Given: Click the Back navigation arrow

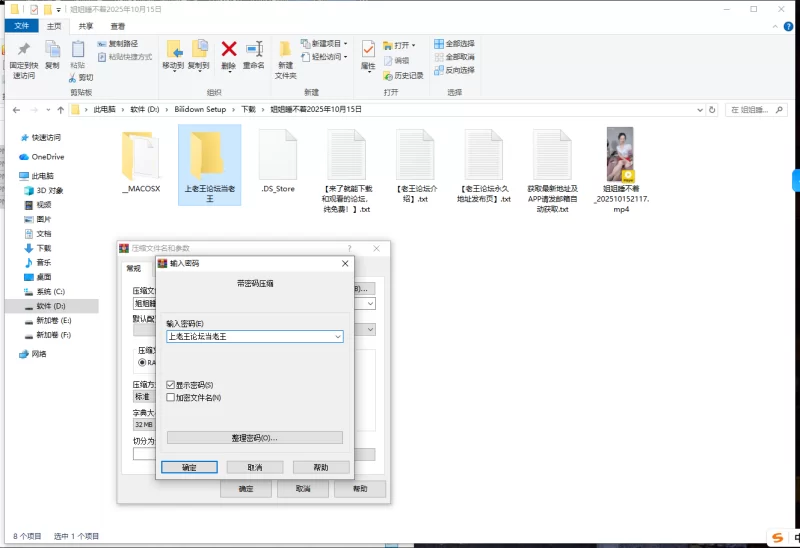Looking at the screenshot, I should 16,110.
